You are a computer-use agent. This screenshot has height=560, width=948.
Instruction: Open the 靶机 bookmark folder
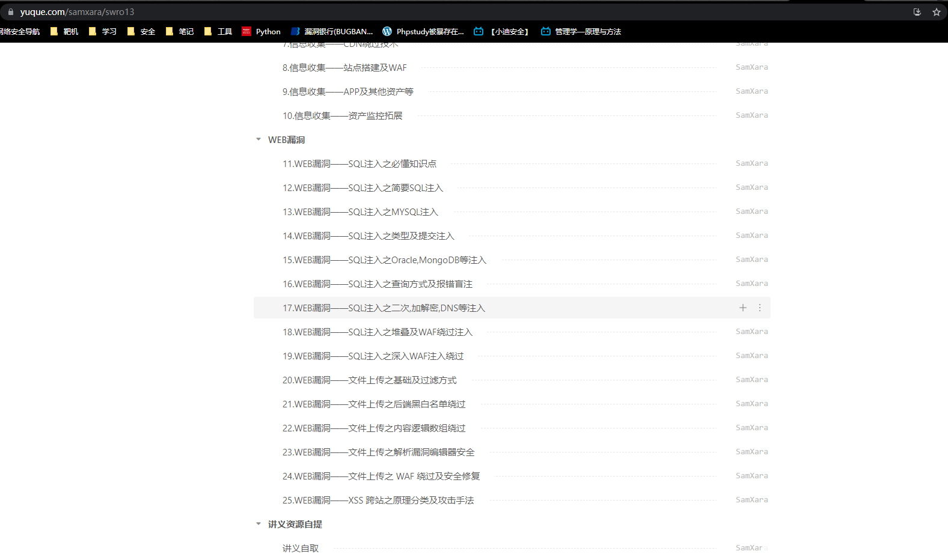tap(64, 31)
